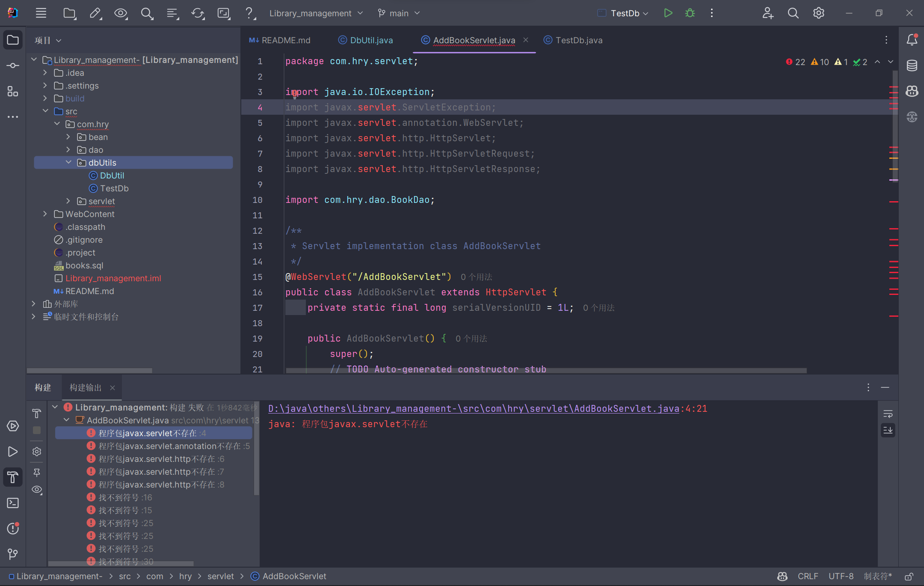Toggle soft-wrap in build output
Viewport: 924px width, 586px height.
888,414
